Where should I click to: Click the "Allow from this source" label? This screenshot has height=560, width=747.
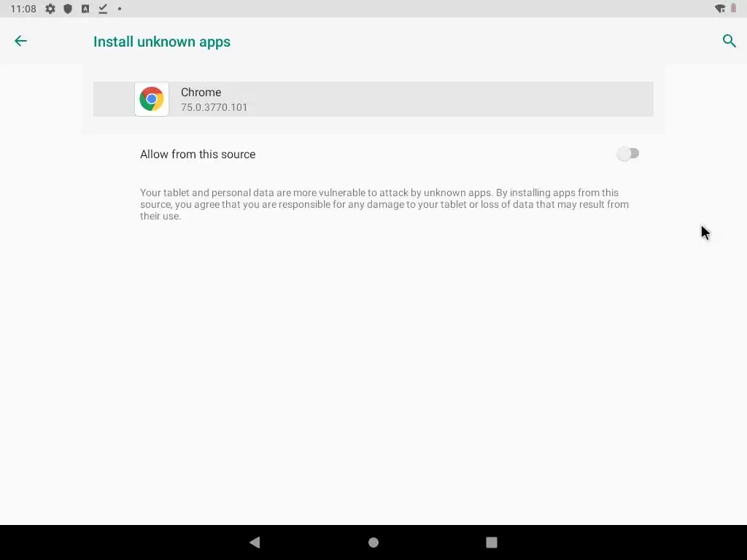(x=198, y=155)
